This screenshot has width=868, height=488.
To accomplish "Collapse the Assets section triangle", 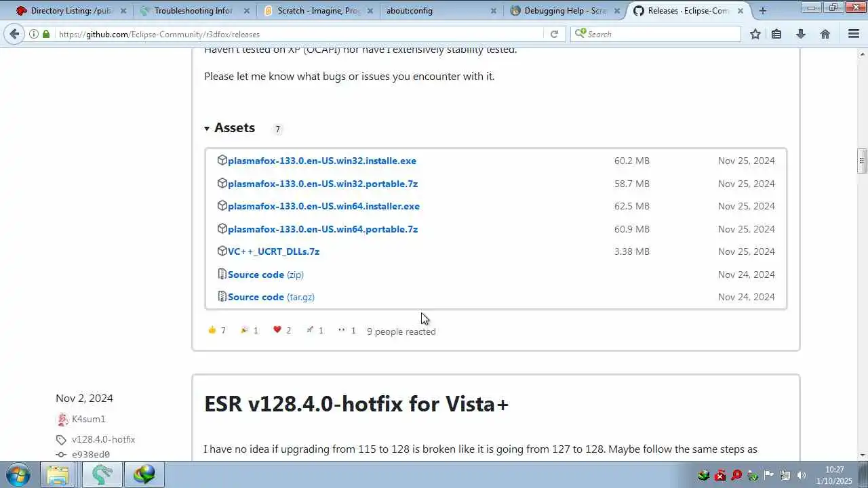I will [x=207, y=128].
